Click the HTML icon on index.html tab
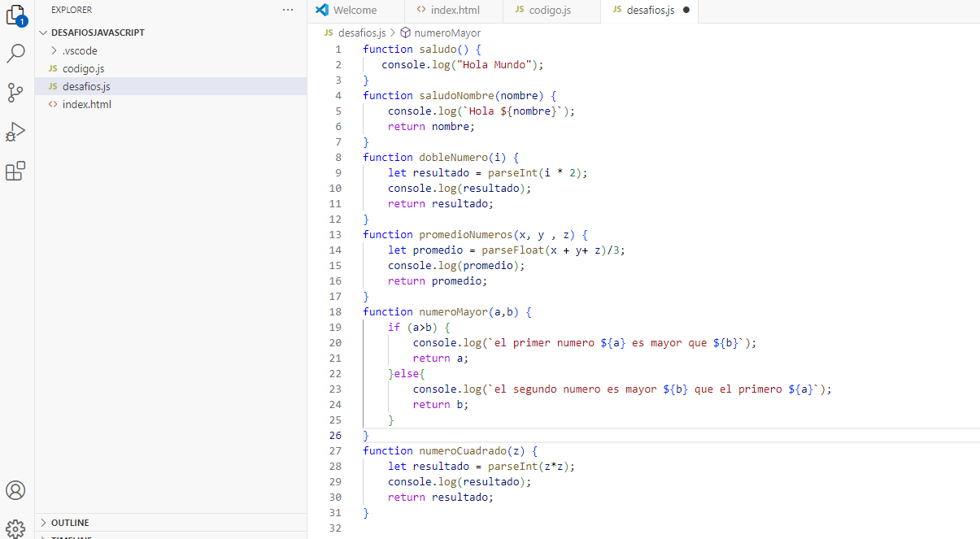The image size is (980, 539). click(x=420, y=10)
